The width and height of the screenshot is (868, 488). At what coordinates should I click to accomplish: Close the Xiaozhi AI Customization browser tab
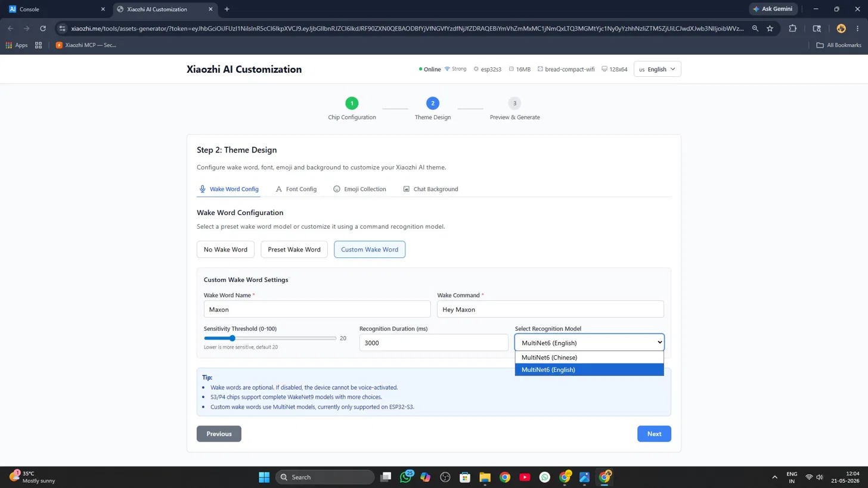(x=210, y=9)
